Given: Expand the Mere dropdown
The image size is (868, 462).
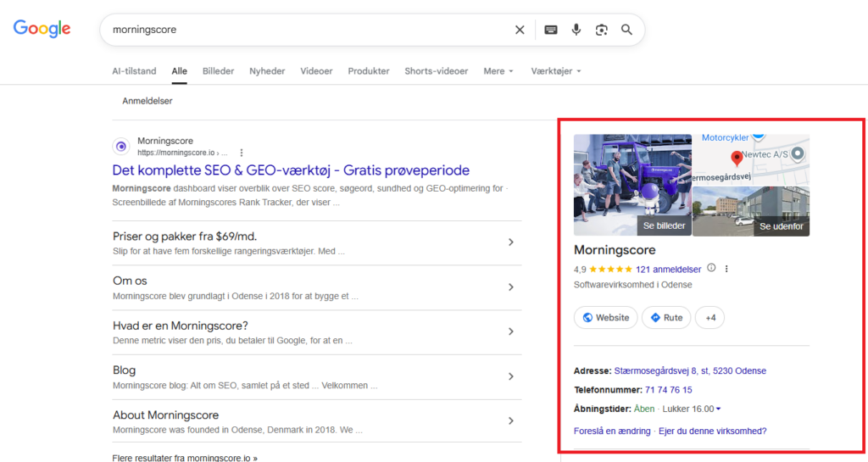Looking at the screenshot, I should pos(498,71).
